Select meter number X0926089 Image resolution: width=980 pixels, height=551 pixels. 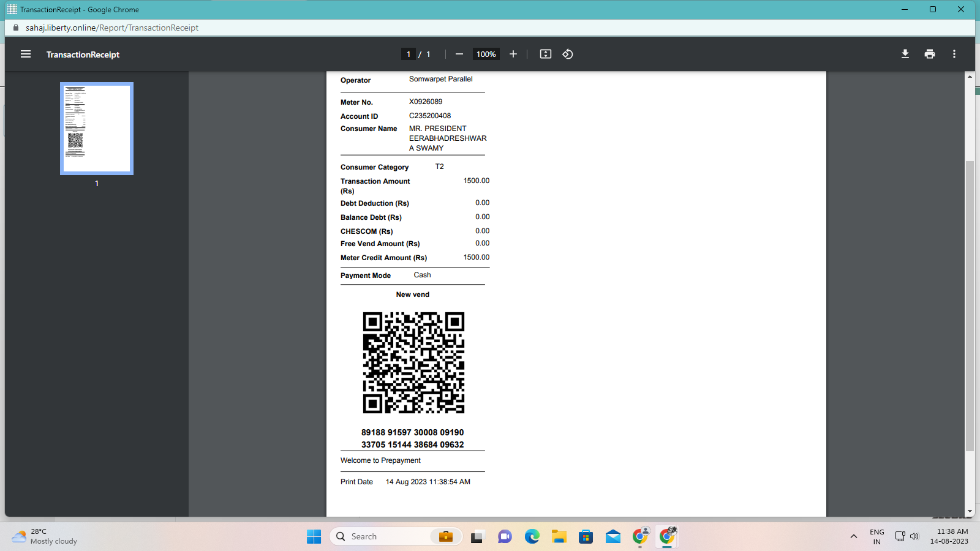point(426,102)
